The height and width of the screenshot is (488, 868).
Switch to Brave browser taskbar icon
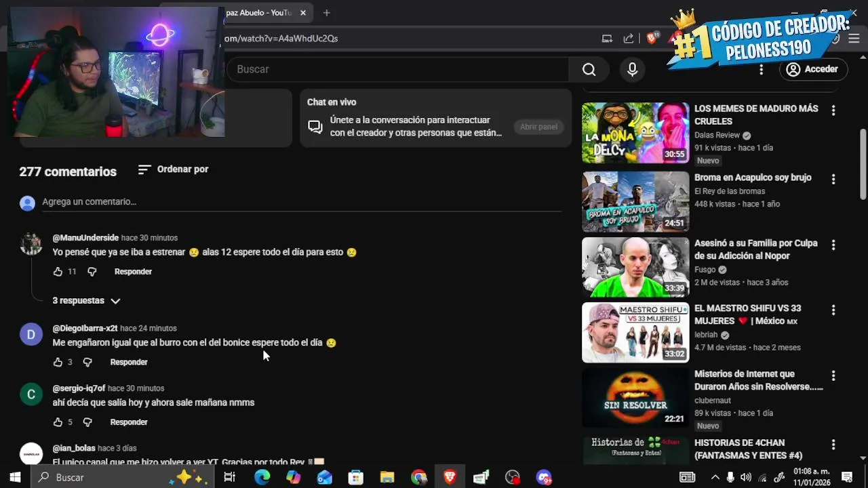[450, 477]
